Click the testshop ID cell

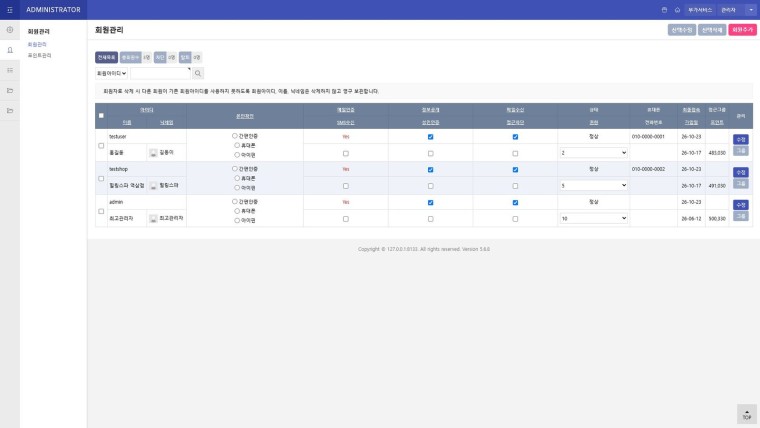[x=147, y=169]
